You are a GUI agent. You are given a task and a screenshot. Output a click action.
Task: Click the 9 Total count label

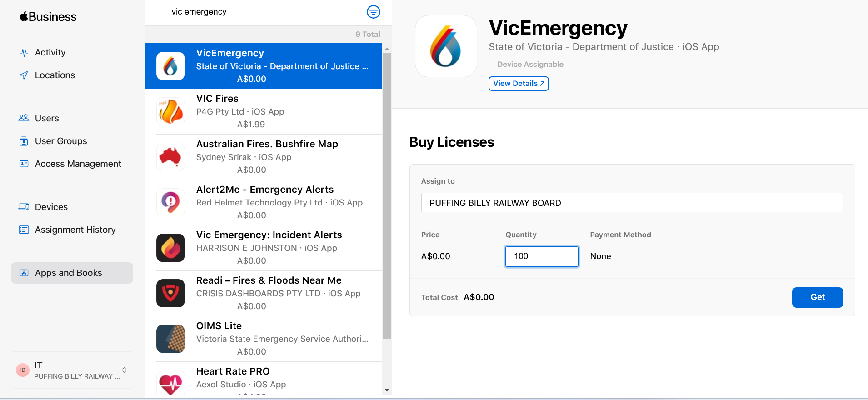[x=368, y=34]
